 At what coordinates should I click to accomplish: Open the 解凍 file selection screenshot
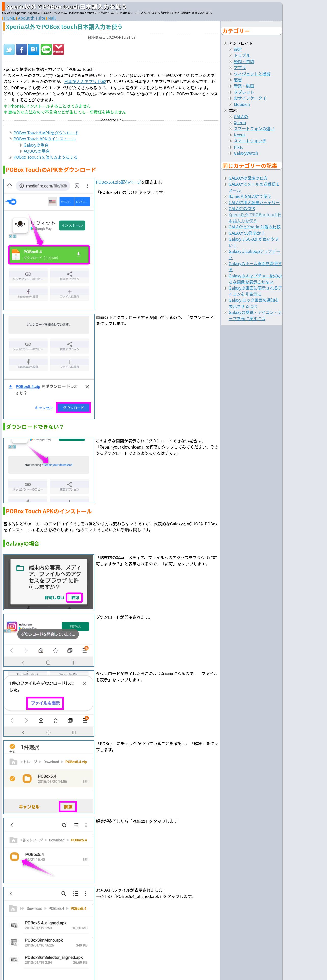click(49, 777)
